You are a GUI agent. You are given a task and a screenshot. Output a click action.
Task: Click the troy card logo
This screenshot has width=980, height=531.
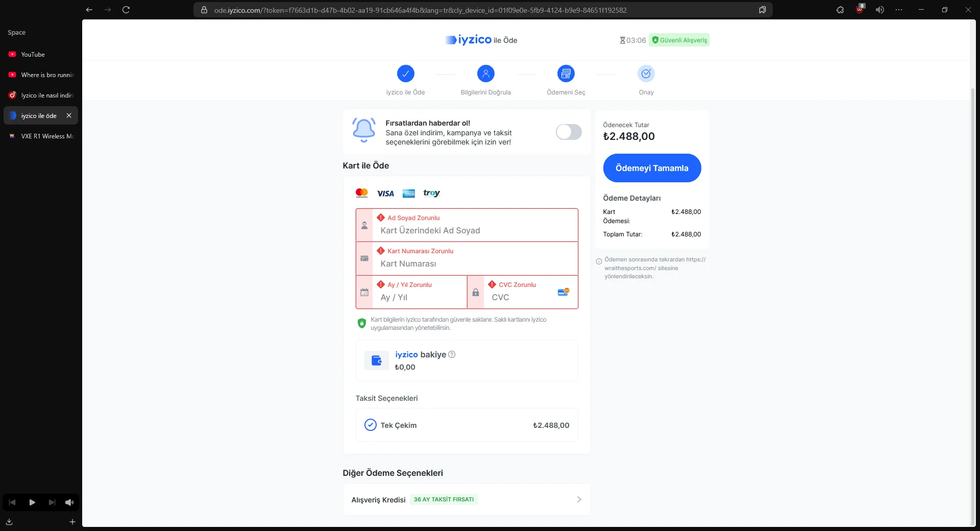tap(432, 193)
